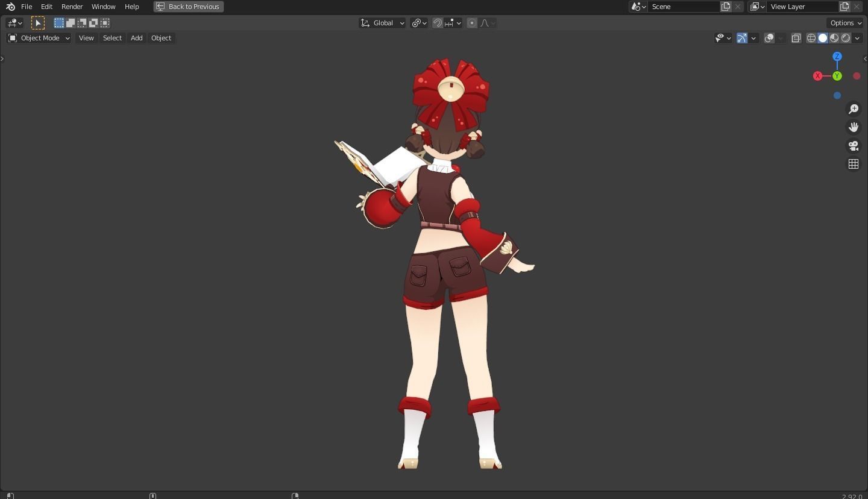Open the snap element options dropdown
The width and height of the screenshot is (868, 499).
[x=453, y=23]
